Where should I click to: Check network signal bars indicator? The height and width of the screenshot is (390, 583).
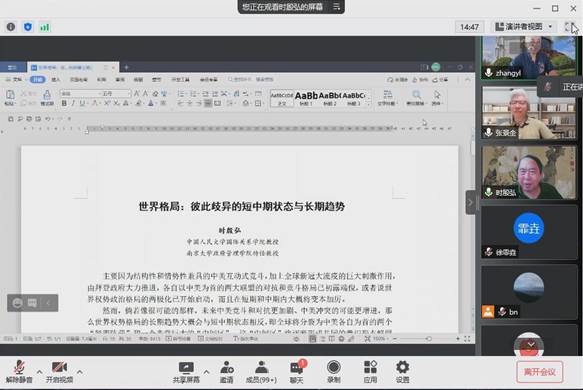pos(45,27)
